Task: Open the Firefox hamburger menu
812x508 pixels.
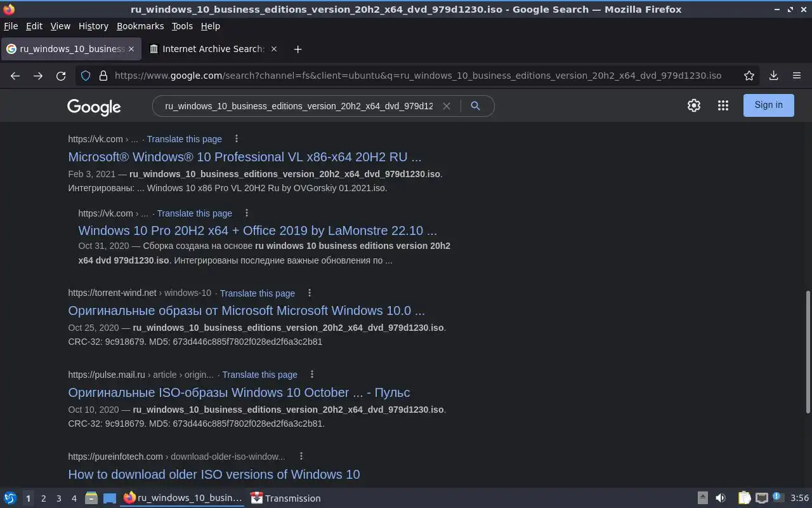Action: coord(797,76)
